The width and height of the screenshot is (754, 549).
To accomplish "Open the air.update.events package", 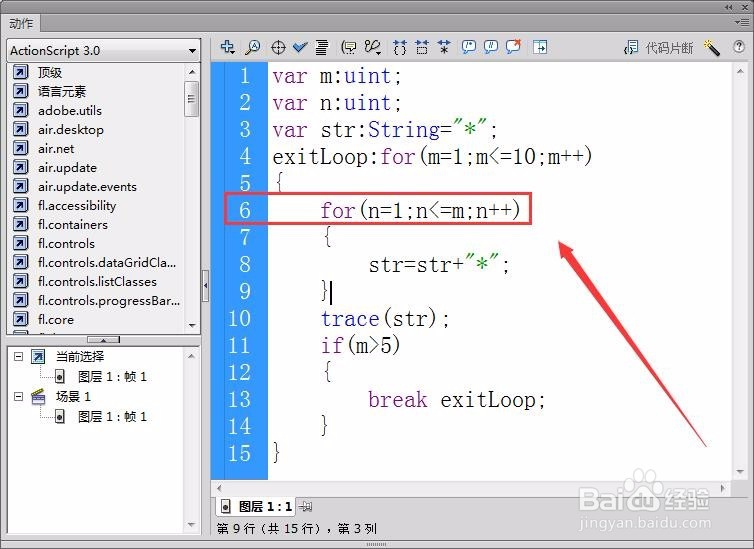I will (87, 187).
